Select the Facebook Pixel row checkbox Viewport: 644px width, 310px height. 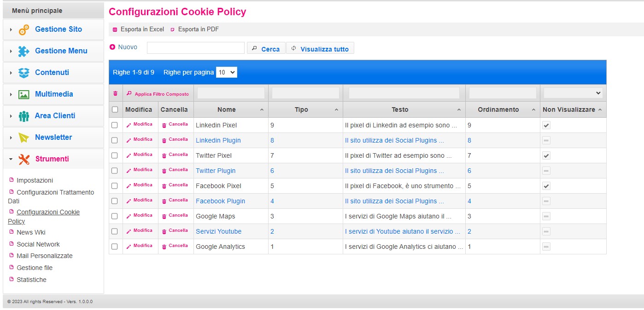point(115,186)
